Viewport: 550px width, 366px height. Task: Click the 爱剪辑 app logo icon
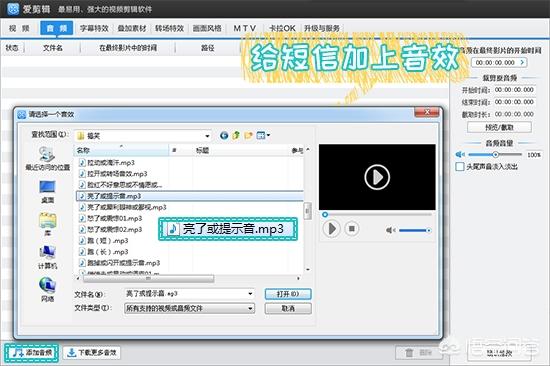point(13,9)
